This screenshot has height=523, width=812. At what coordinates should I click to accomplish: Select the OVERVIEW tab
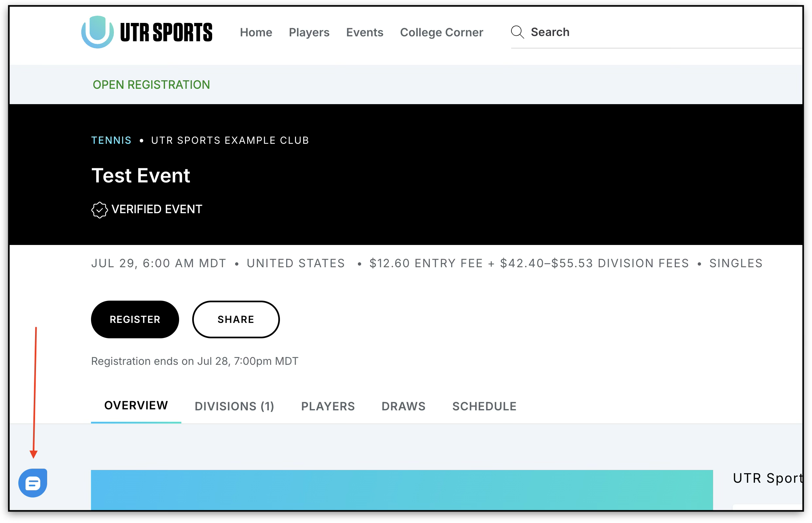pyautogui.click(x=136, y=405)
